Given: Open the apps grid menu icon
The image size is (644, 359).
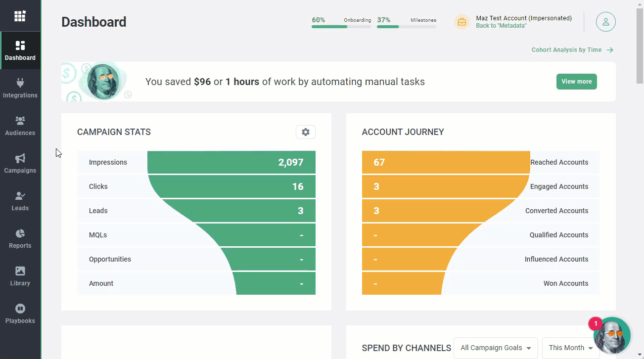Looking at the screenshot, I should click(x=20, y=16).
